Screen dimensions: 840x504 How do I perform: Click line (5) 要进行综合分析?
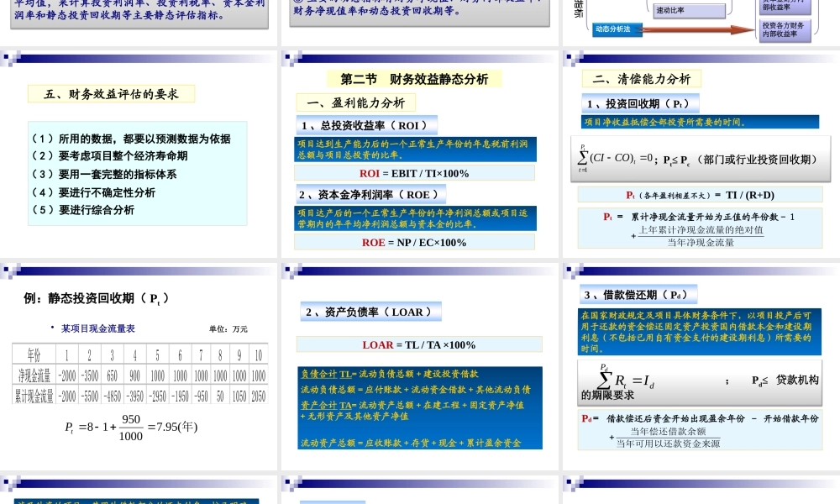(x=82, y=210)
